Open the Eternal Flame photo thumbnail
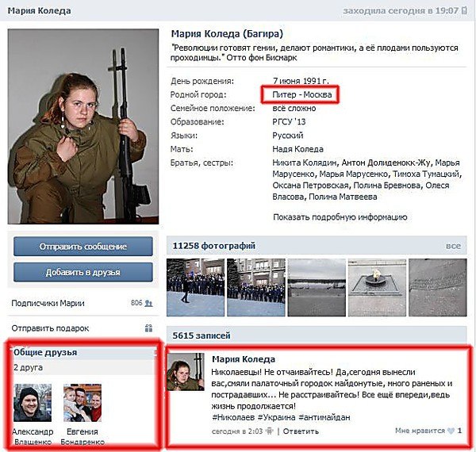Image resolution: width=476 pixels, height=452 pixels. click(x=377, y=287)
